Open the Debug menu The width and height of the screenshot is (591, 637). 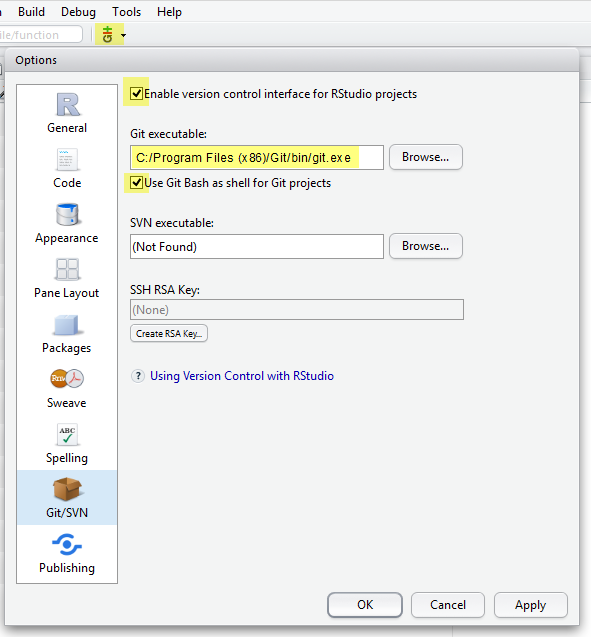pos(78,12)
